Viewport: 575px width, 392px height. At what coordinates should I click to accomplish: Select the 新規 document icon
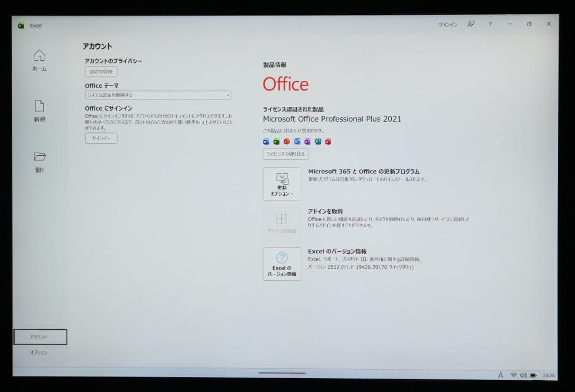[x=39, y=106]
